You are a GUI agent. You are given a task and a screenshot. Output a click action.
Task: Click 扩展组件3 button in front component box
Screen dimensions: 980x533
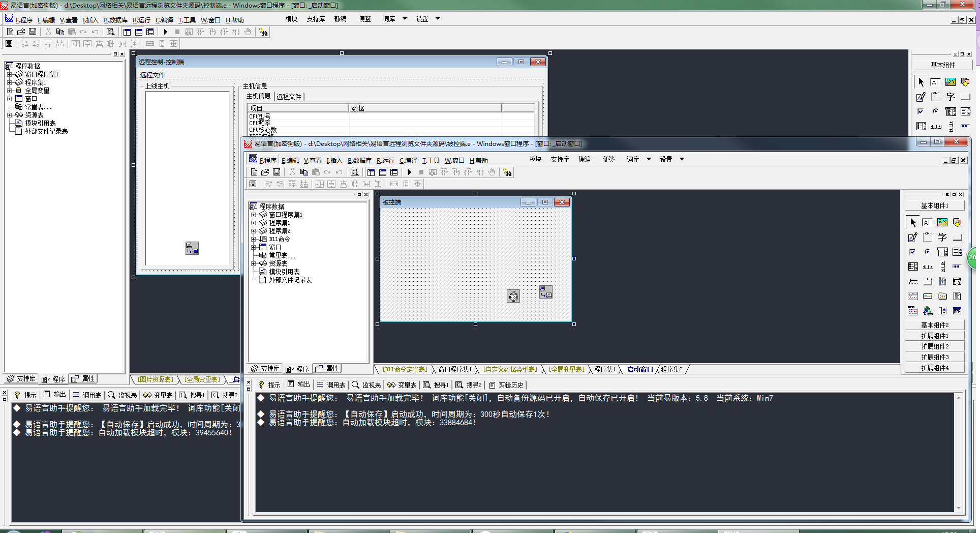pyautogui.click(x=934, y=357)
